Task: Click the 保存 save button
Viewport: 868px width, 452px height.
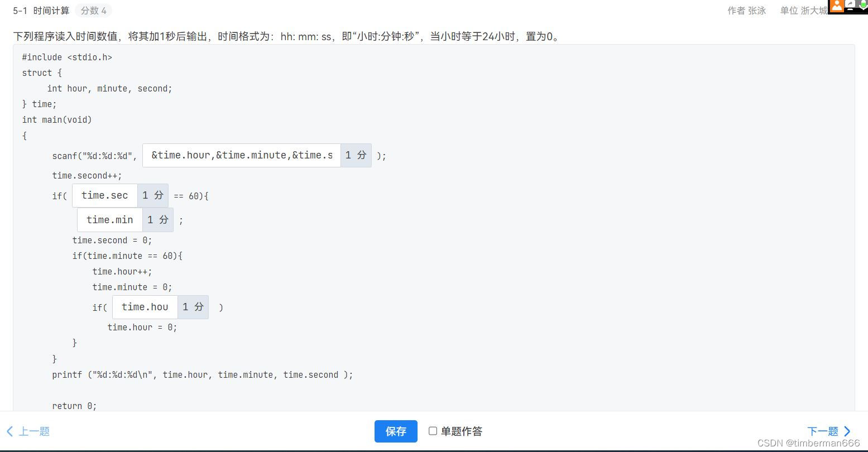Action: pos(396,431)
